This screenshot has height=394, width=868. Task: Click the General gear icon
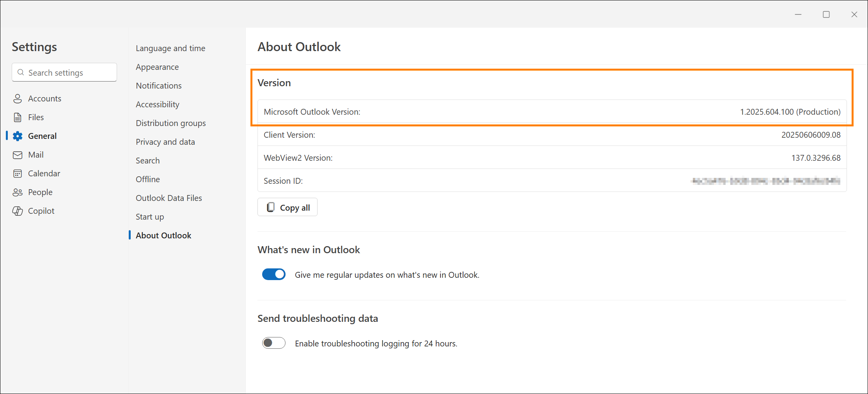(x=18, y=136)
